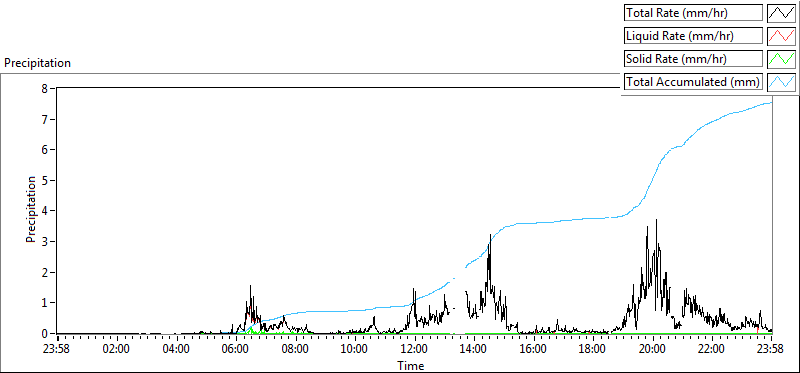
Task: Click the 7 y-axis tick label
Action: 44,119
